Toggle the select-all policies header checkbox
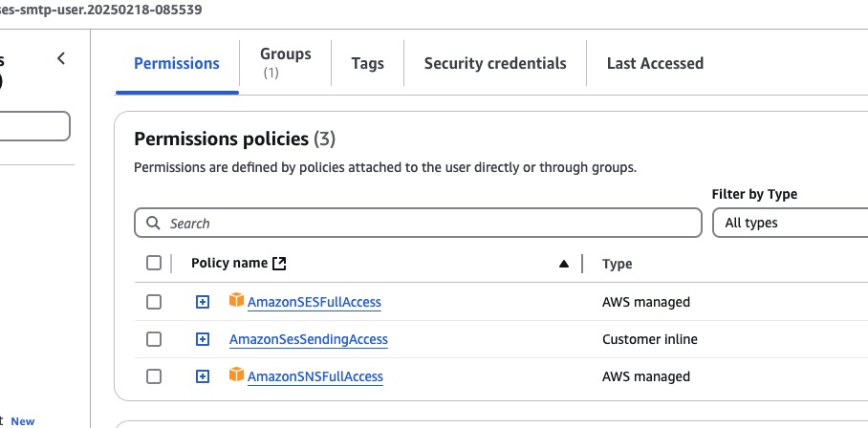This screenshot has height=428, width=868. click(154, 264)
